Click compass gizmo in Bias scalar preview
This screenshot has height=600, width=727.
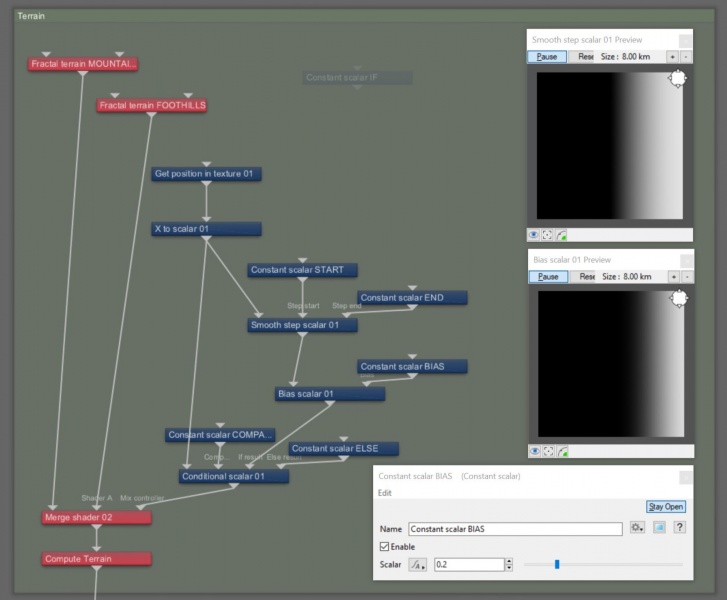679,299
